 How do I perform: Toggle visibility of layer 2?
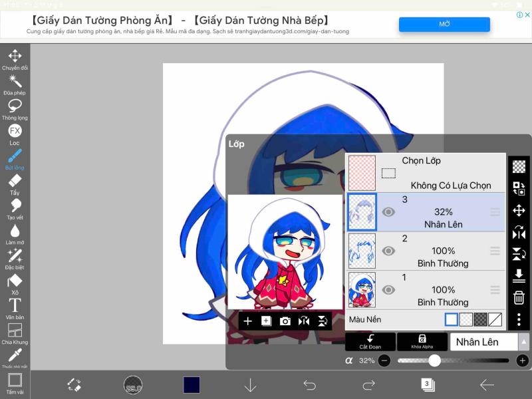click(x=389, y=251)
